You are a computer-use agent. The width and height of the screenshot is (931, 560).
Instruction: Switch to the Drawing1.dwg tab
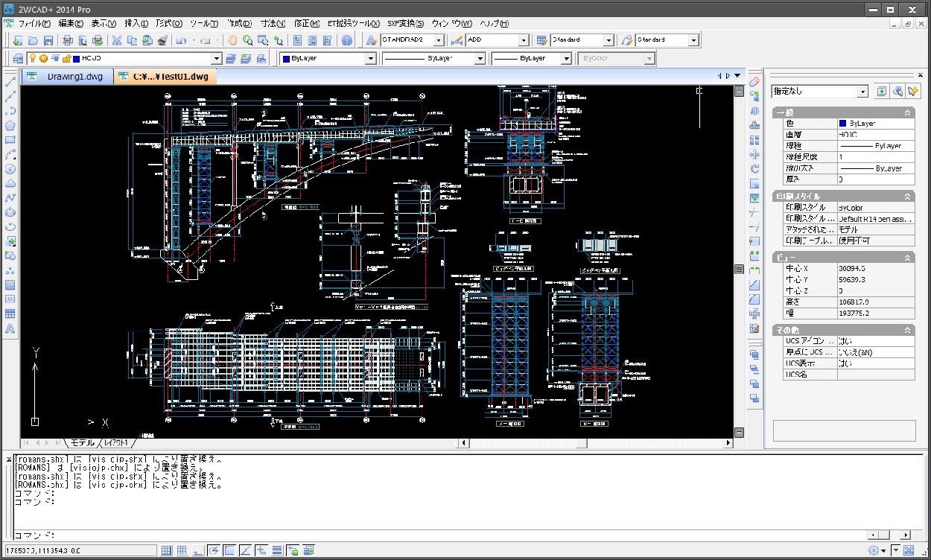coord(74,76)
